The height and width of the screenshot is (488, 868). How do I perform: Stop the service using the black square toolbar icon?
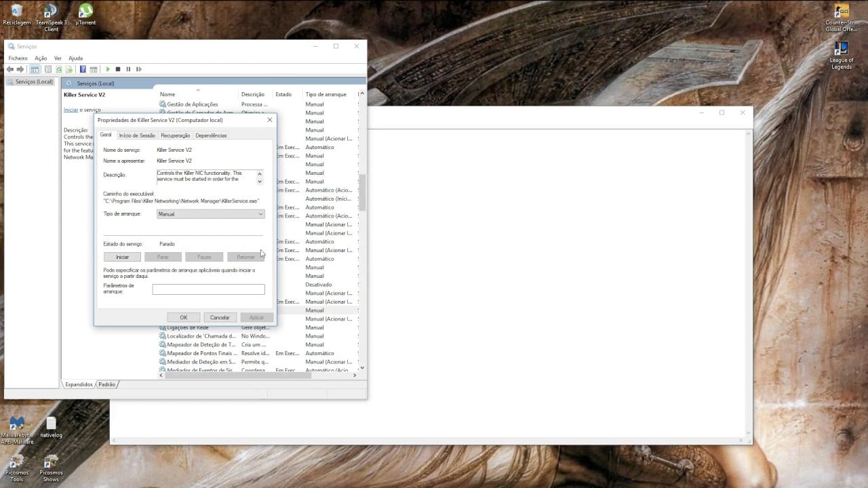tap(117, 69)
